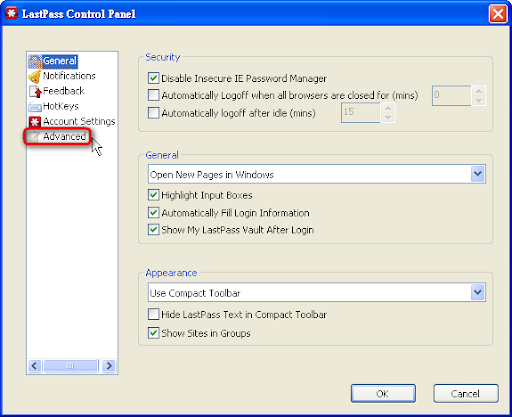Open the Notifications settings page
The image size is (512, 417).
click(69, 76)
